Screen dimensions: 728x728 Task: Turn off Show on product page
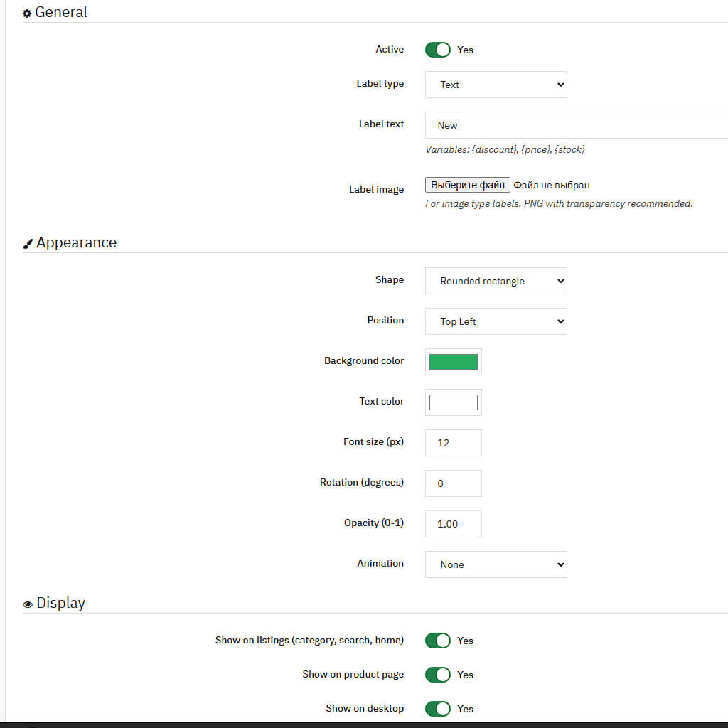[x=438, y=675]
